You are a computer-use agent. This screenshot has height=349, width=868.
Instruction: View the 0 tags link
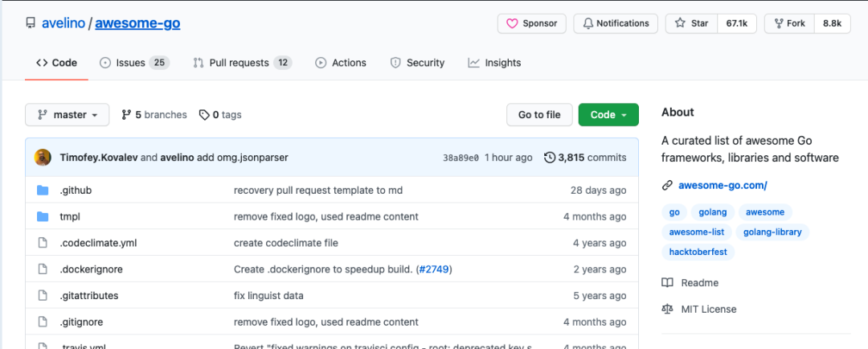coord(220,115)
